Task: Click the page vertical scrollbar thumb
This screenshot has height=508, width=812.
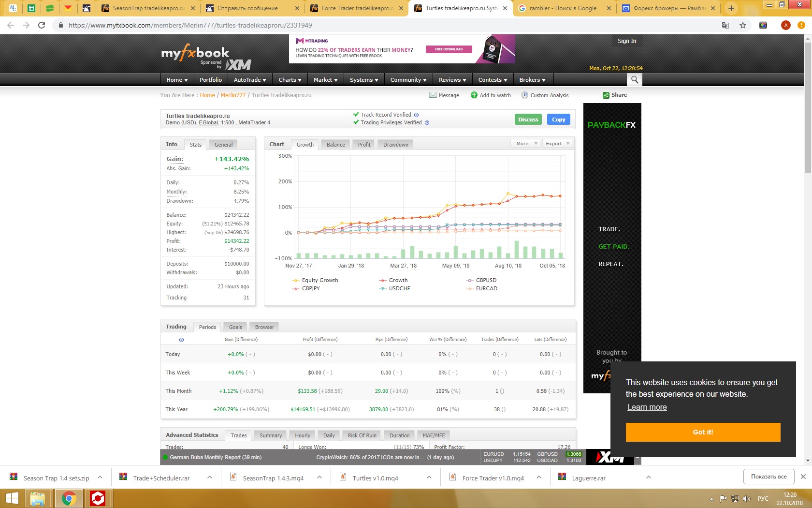Action: point(808,106)
